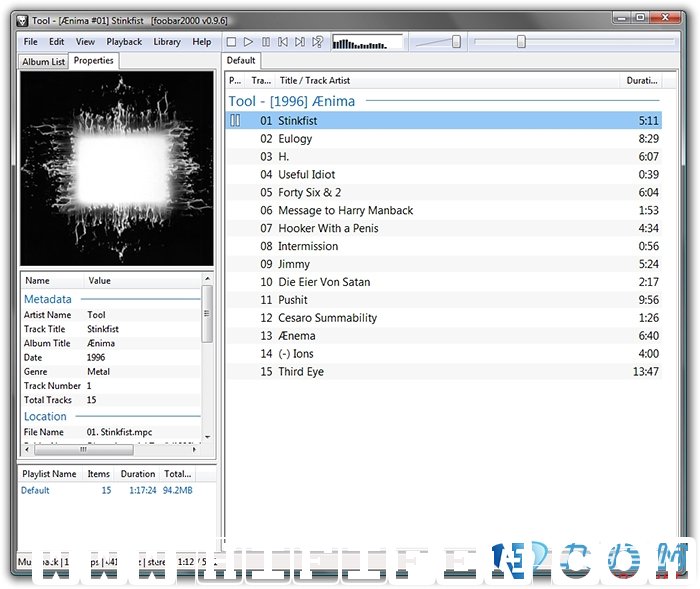The width and height of the screenshot is (700, 589).
Task: Click the Title / Track Artist column header
Action: click(x=447, y=80)
